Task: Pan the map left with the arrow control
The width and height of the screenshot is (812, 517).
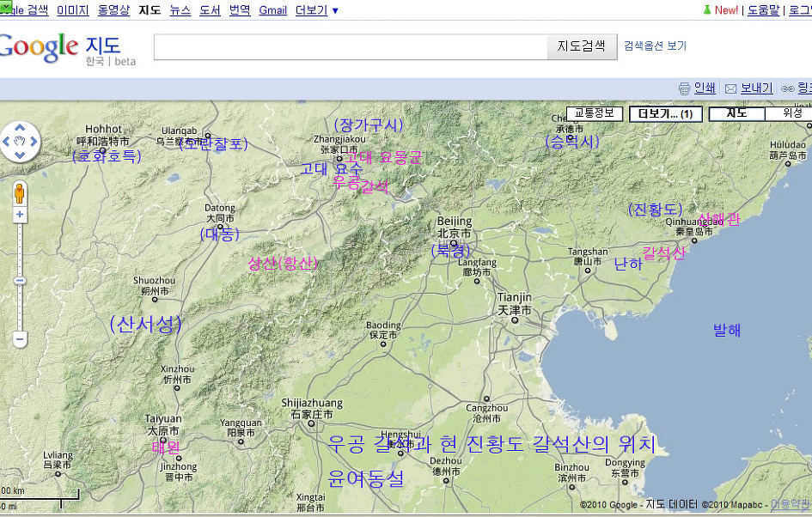Action: click(6, 142)
